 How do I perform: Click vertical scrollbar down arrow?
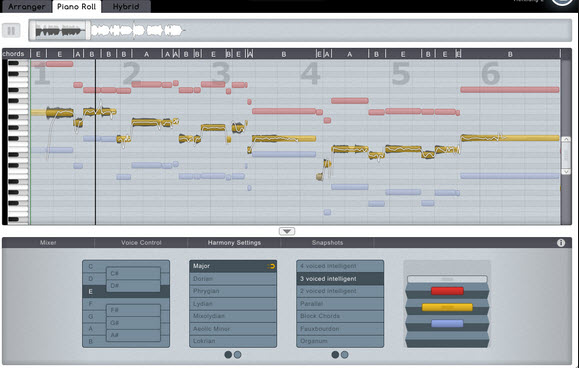tap(566, 172)
